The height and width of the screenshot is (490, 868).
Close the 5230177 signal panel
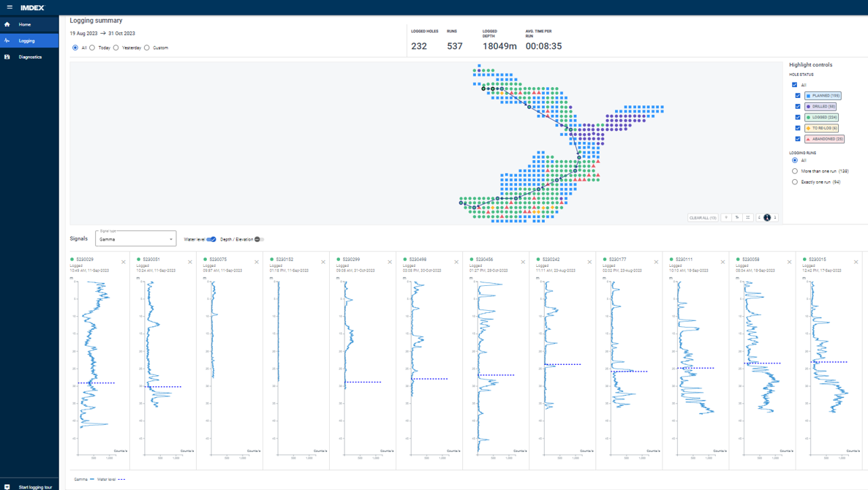coord(656,262)
